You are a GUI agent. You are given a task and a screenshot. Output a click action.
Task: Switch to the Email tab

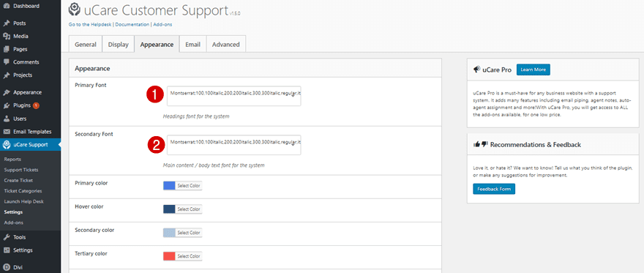192,45
